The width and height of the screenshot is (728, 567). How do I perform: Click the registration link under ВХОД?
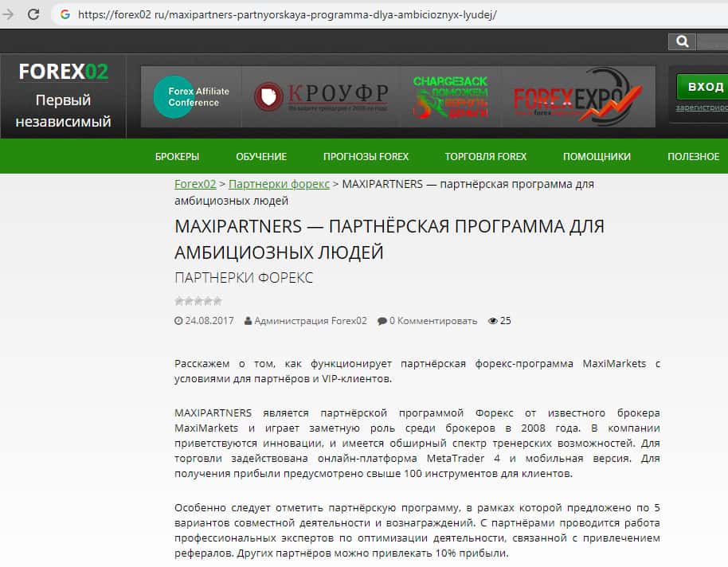point(702,108)
